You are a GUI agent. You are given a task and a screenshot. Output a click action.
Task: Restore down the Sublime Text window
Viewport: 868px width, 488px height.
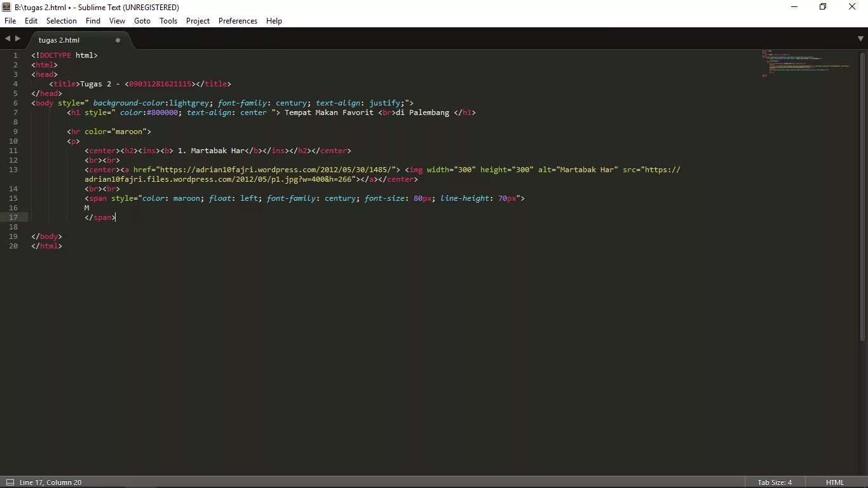point(823,7)
